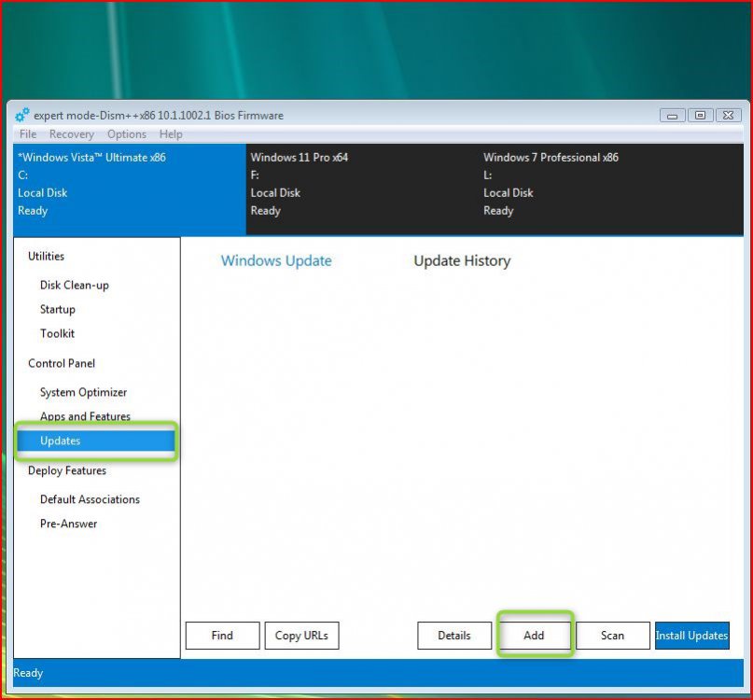The width and height of the screenshot is (753, 700).
Task: Switch to the Update History tab
Action: pos(462,261)
